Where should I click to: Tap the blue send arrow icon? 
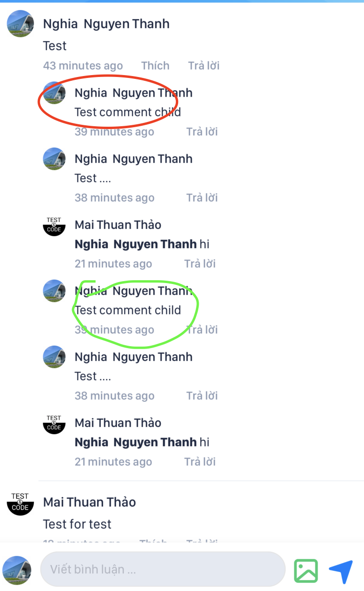(341, 571)
